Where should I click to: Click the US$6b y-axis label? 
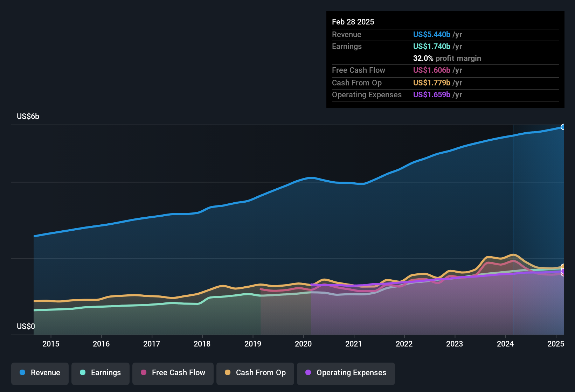(x=28, y=117)
